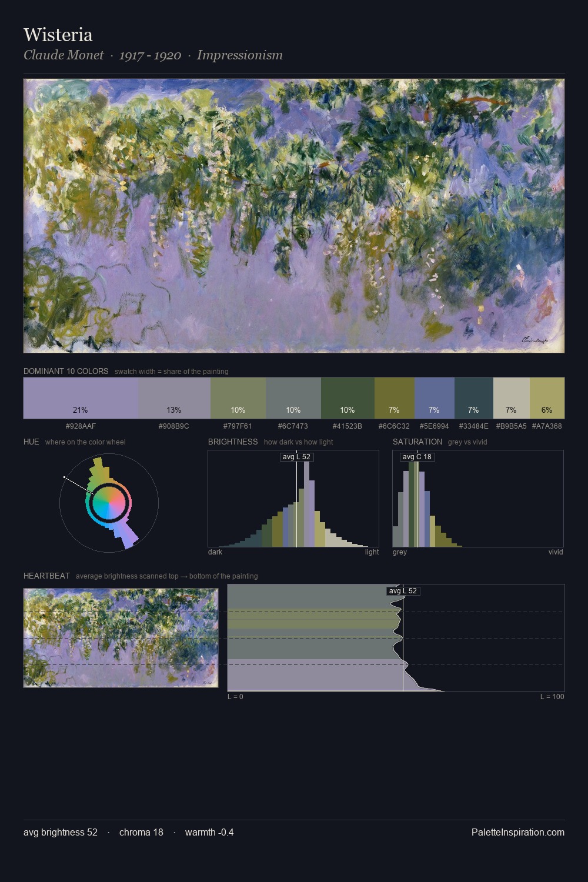
Task: Click the hex code '#797F61' text
Action: (x=238, y=426)
